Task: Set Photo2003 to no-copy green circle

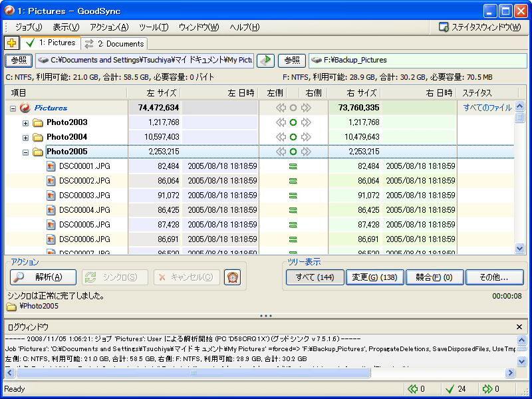Action: [293, 122]
